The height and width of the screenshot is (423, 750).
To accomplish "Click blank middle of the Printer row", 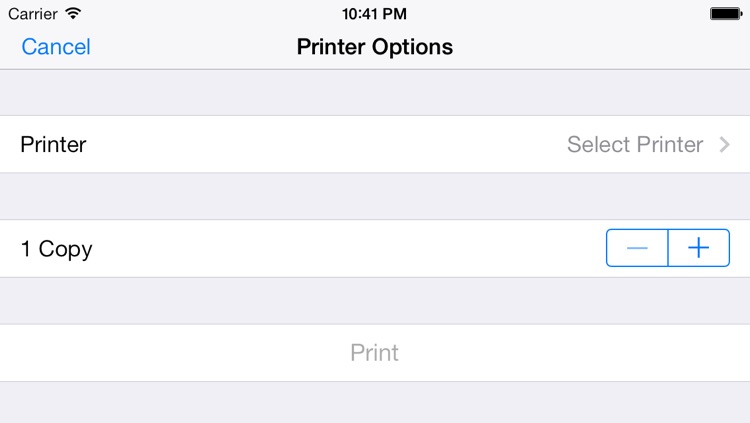I will coord(327,144).
